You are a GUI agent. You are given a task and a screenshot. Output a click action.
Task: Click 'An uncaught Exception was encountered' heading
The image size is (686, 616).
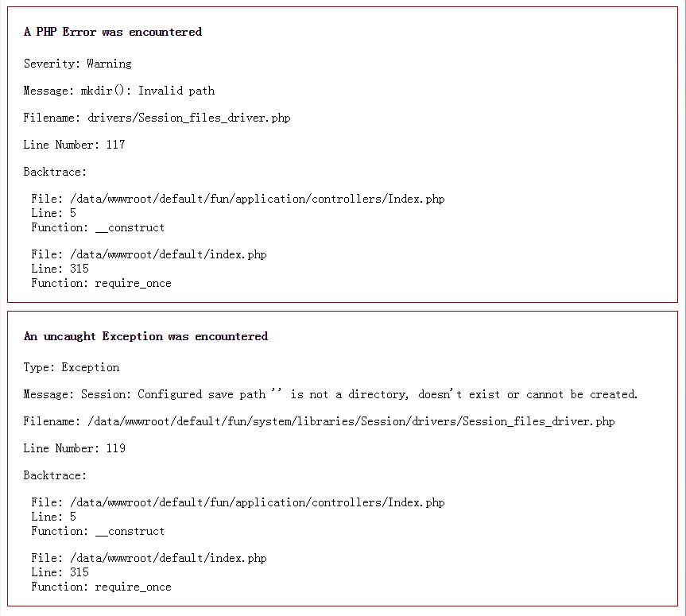point(145,336)
